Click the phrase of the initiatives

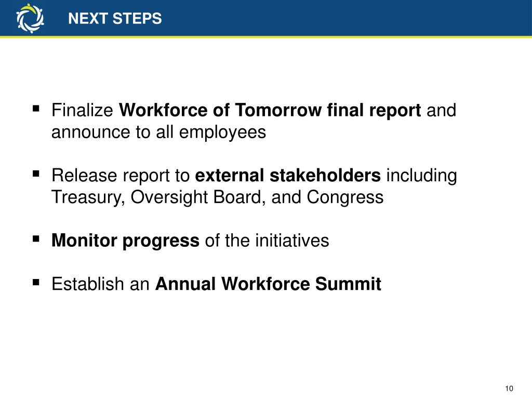[267, 241]
